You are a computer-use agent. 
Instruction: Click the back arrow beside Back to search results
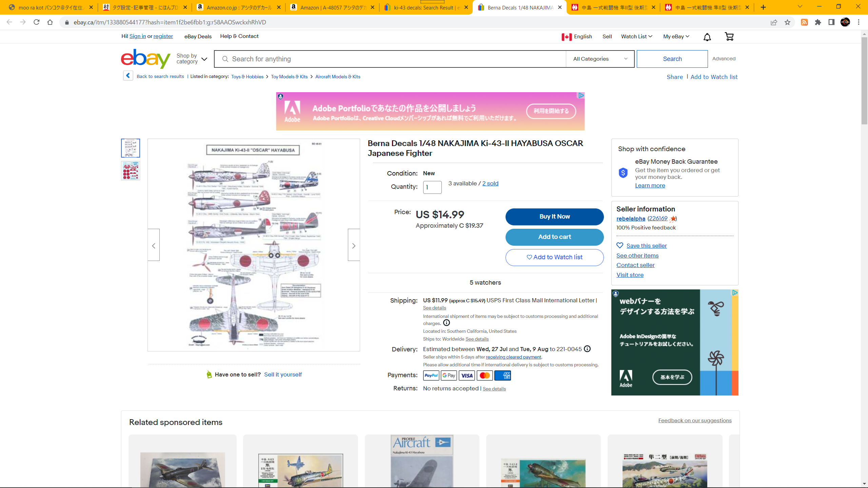[128, 76]
